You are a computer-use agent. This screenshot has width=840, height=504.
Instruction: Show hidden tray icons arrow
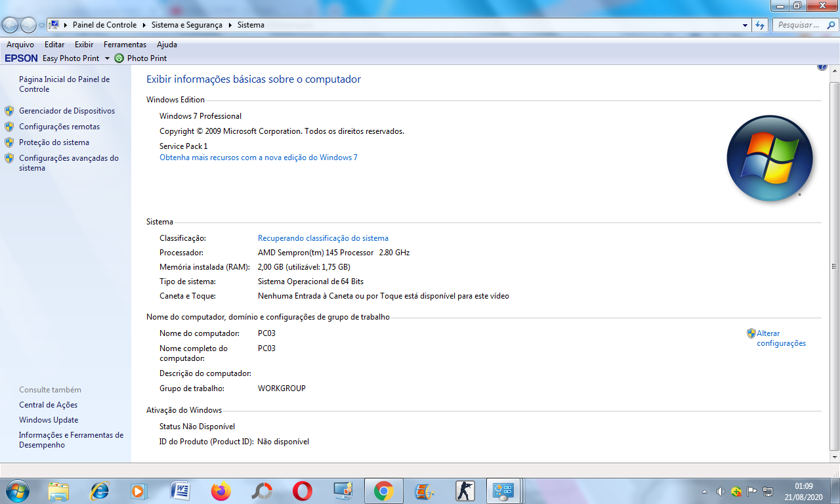(705, 492)
